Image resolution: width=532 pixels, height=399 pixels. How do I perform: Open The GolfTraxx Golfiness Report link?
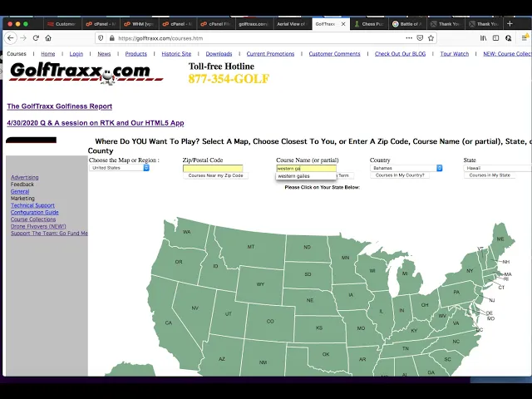[x=60, y=106]
